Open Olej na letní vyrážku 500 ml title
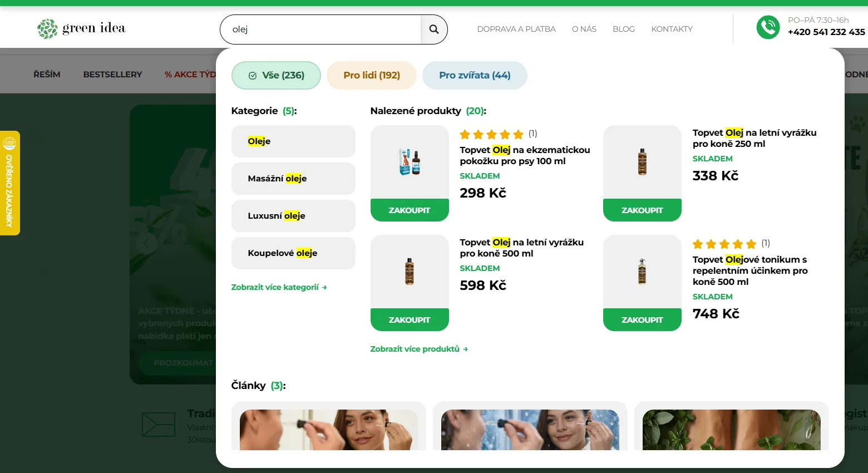The image size is (868, 473). coord(521,248)
